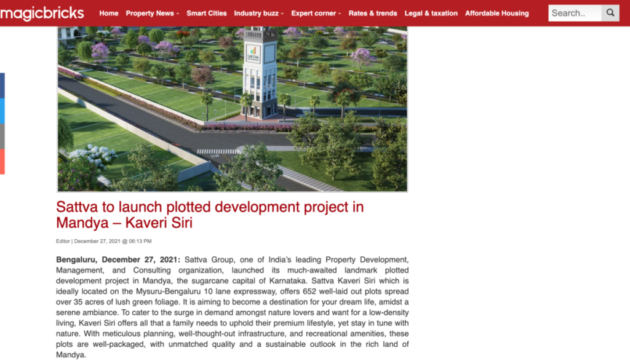Click the Editor author link
Image resolution: width=630 pixels, height=364 pixels.
pyautogui.click(x=63, y=241)
